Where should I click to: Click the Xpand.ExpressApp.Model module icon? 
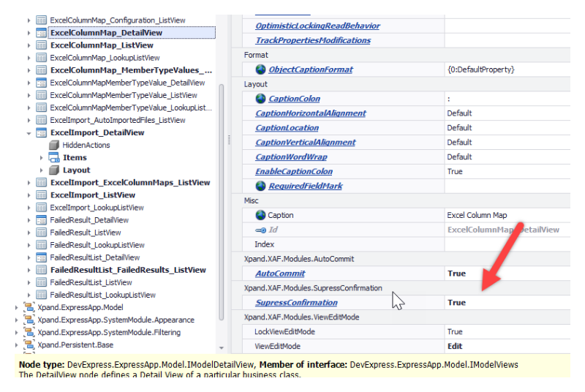29,307
